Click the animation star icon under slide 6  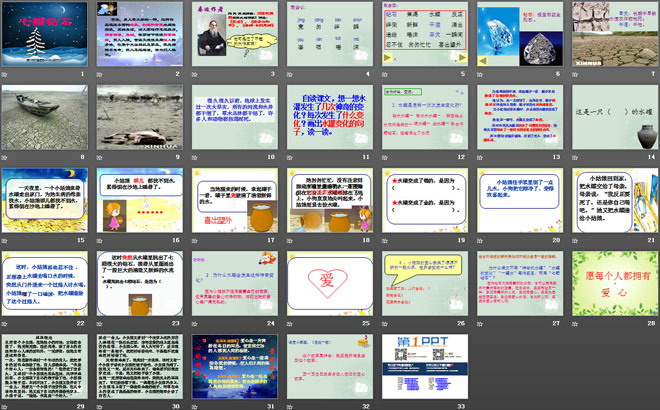point(480,74)
